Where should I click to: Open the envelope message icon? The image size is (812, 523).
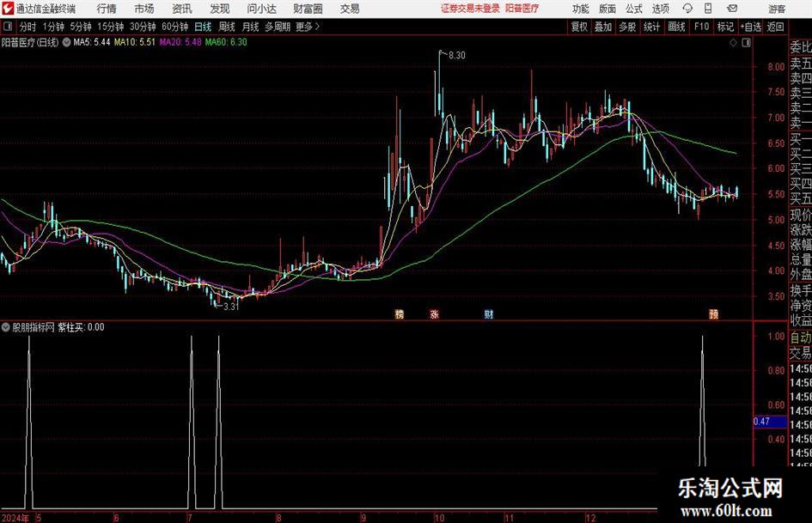(732, 9)
